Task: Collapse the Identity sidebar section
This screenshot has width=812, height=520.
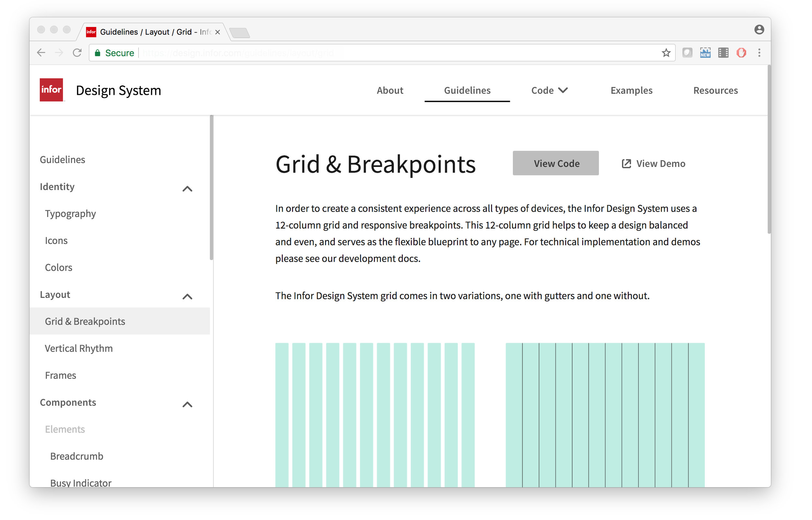Action: 188,189
